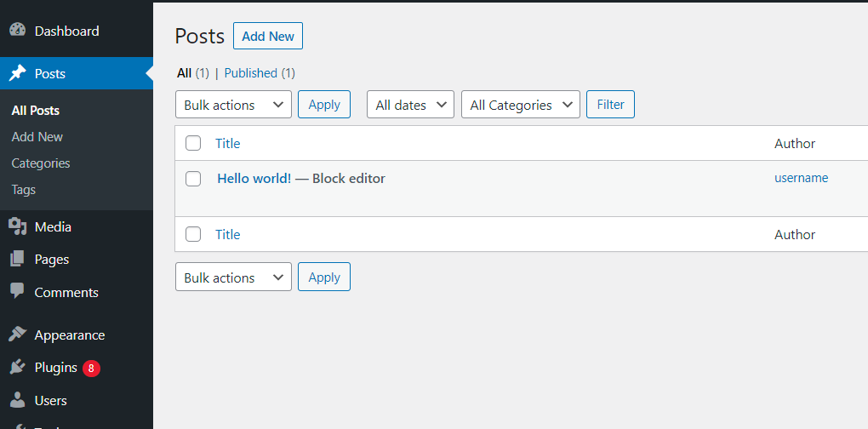Click the Filter button
Image resolution: width=868 pixels, height=429 pixels.
(x=611, y=105)
